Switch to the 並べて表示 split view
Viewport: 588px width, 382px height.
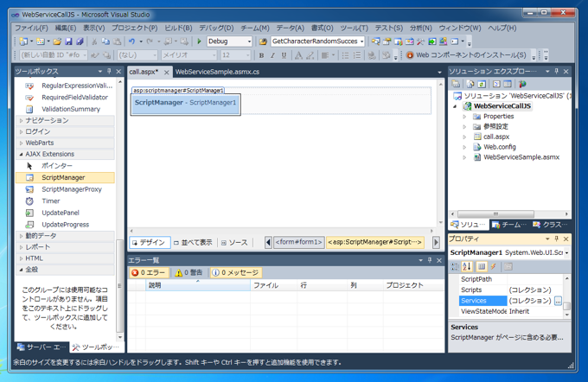pyautogui.click(x=193, y=243)
